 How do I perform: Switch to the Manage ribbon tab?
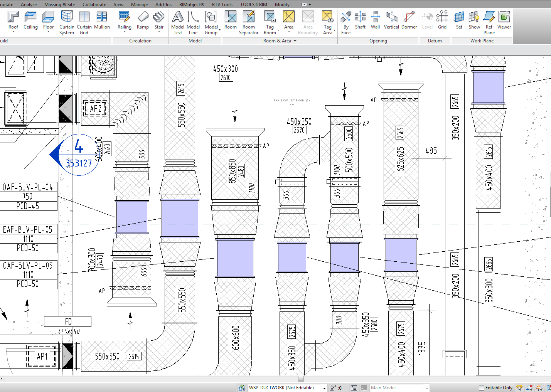click(x=139, y=4)
